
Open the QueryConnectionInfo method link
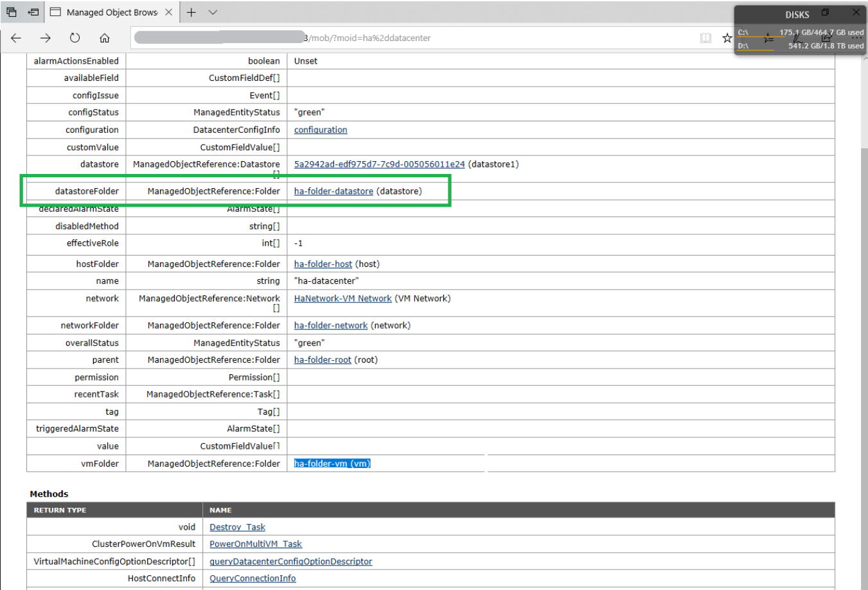pyautogui.click(x=252, y=578)
